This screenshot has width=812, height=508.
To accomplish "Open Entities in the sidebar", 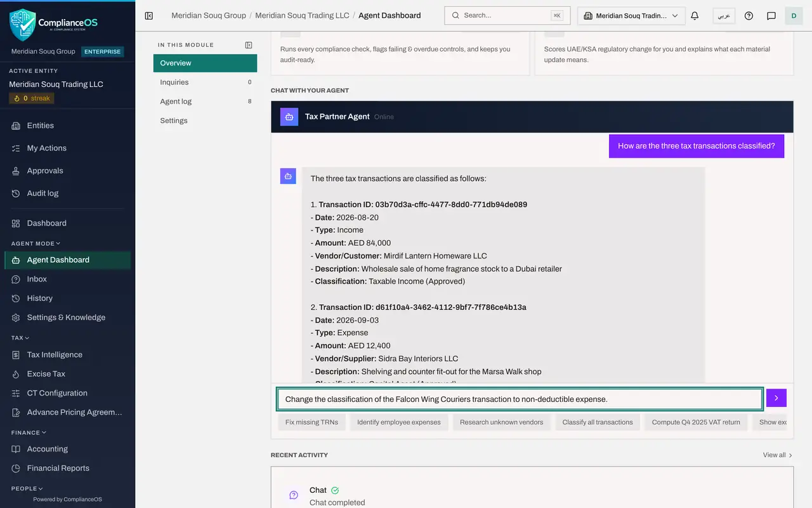I will tap(67, 126).
